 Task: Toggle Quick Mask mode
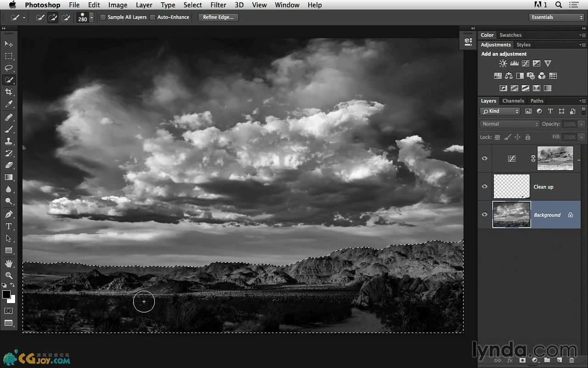(9, 311)
